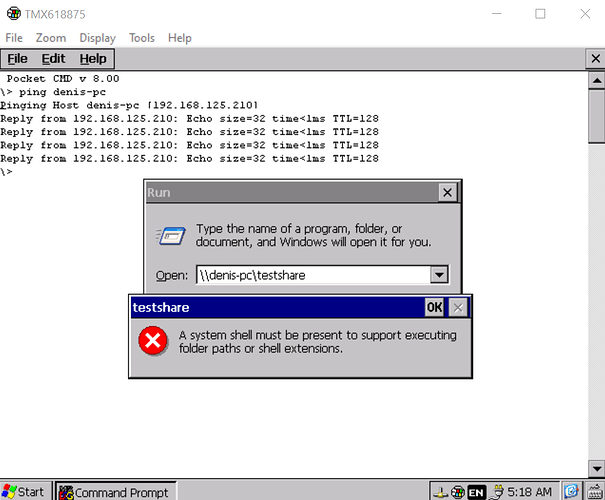Click the TMX618875 app icon in title bar
Image resolution: width=605 pixels, height=500 pixels.
[x=14, y=14]
